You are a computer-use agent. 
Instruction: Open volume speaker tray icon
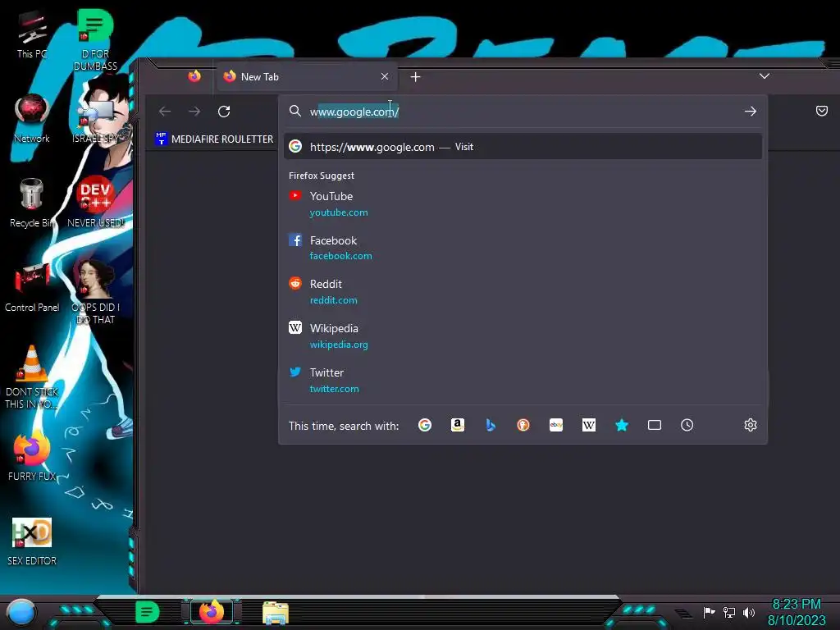(748, 612)
